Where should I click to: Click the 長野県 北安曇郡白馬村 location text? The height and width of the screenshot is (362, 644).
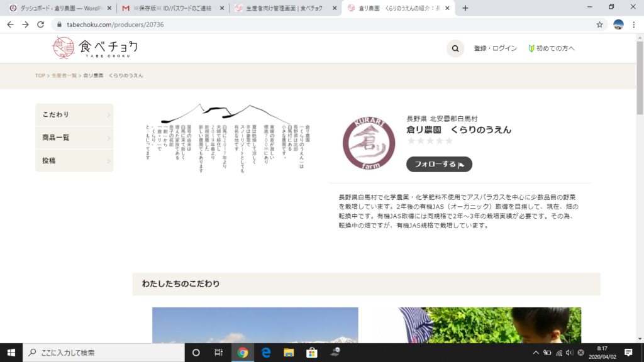click(x=442, y=119)
